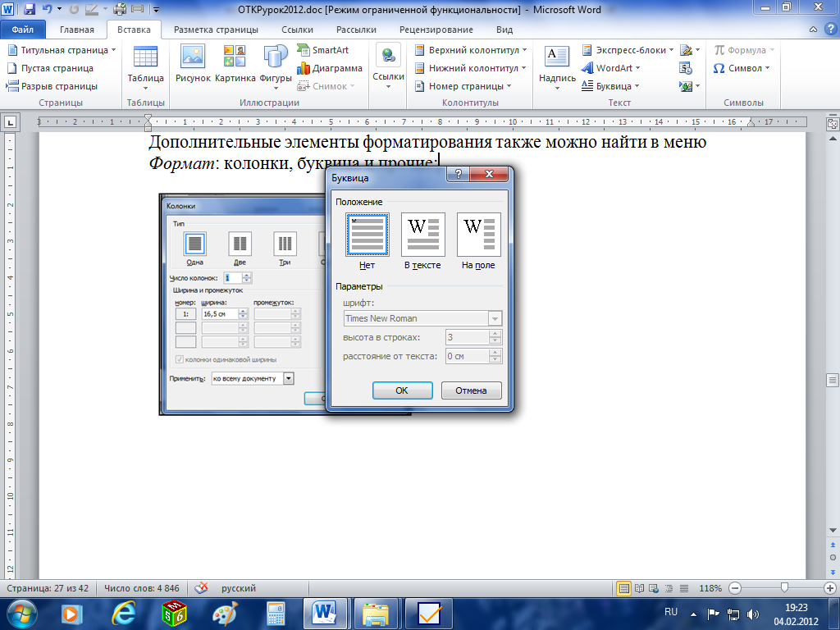Click the quick print icon in title bar
This screenshot has width=840, height=630.
120,9
